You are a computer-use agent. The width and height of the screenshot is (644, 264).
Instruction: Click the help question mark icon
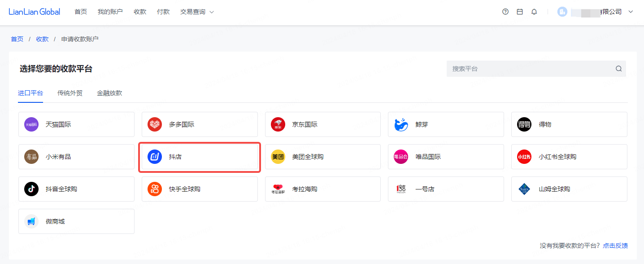(505, 12)
